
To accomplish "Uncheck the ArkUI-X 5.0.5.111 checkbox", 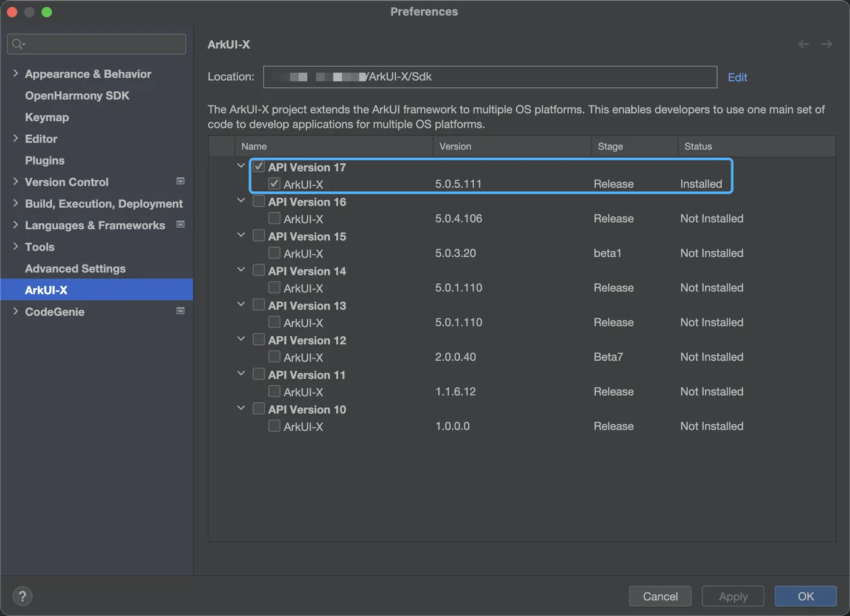I will (274, 183).
